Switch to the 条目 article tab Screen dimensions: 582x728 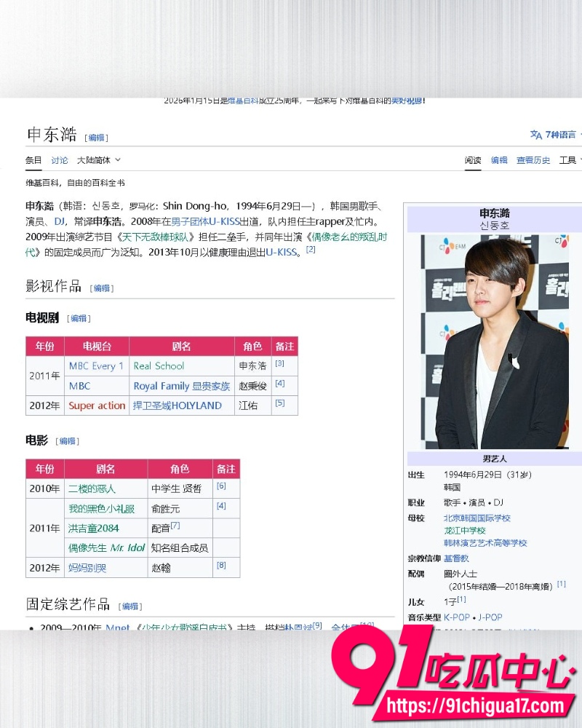pos(33,160)
